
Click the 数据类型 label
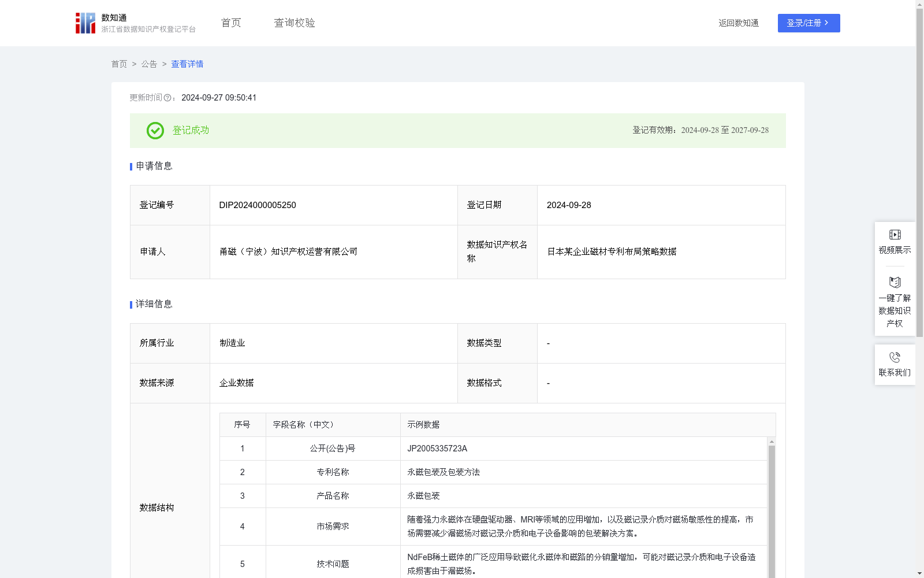point(484,343)
